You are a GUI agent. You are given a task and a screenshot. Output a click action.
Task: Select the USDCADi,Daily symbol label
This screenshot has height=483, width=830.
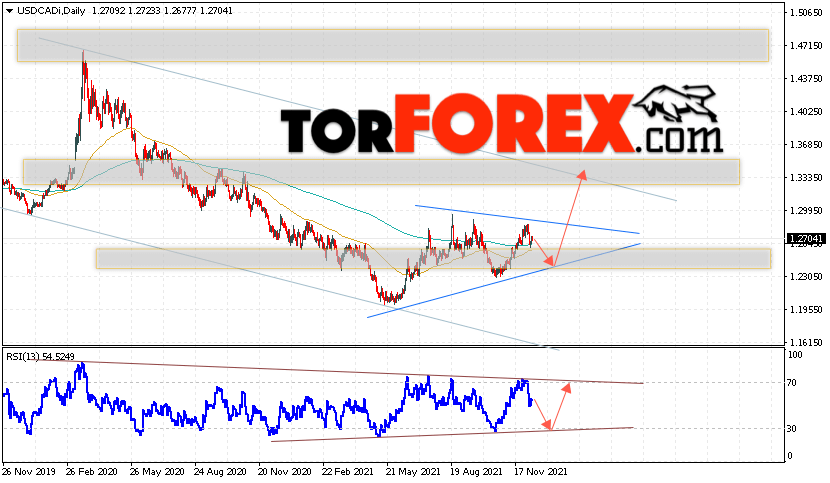pos(51,11)
